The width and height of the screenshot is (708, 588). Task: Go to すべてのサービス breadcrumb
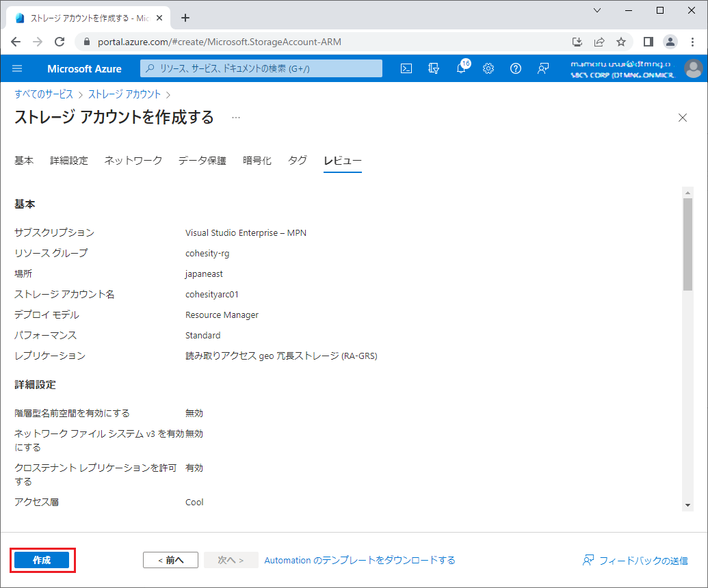point(44,94)
